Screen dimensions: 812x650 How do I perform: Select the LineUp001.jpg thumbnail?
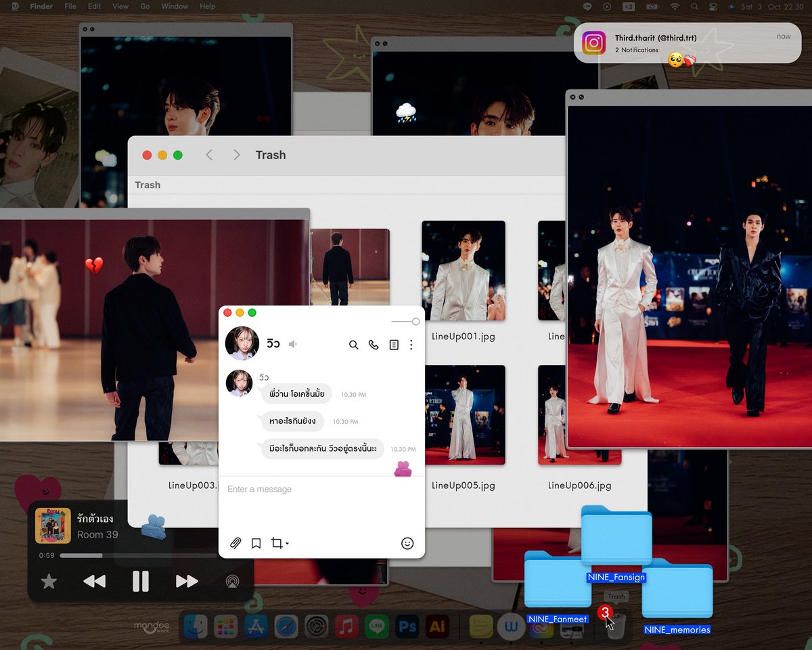point(464,271)
